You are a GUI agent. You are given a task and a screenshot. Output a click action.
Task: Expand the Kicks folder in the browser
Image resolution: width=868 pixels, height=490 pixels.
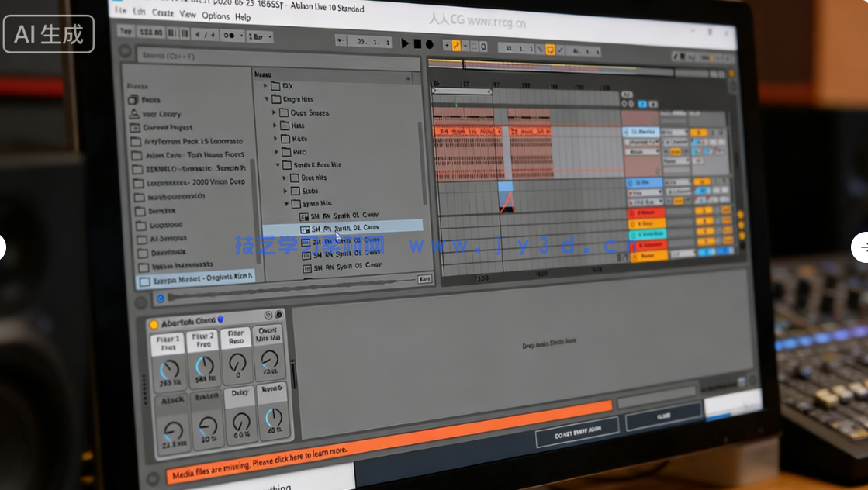point(275,139)
